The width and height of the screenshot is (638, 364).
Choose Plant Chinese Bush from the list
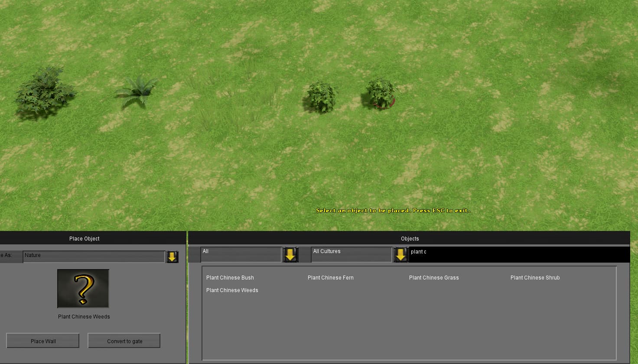click(230, 278)
